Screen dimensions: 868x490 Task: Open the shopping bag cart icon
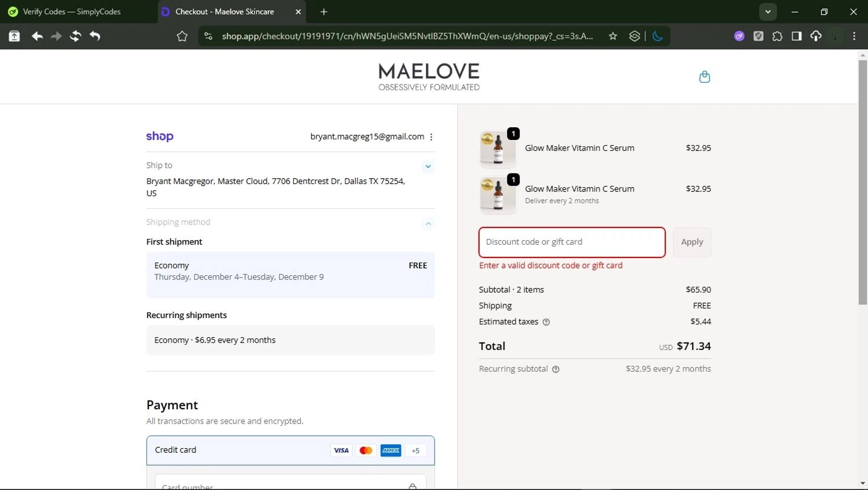704,77
